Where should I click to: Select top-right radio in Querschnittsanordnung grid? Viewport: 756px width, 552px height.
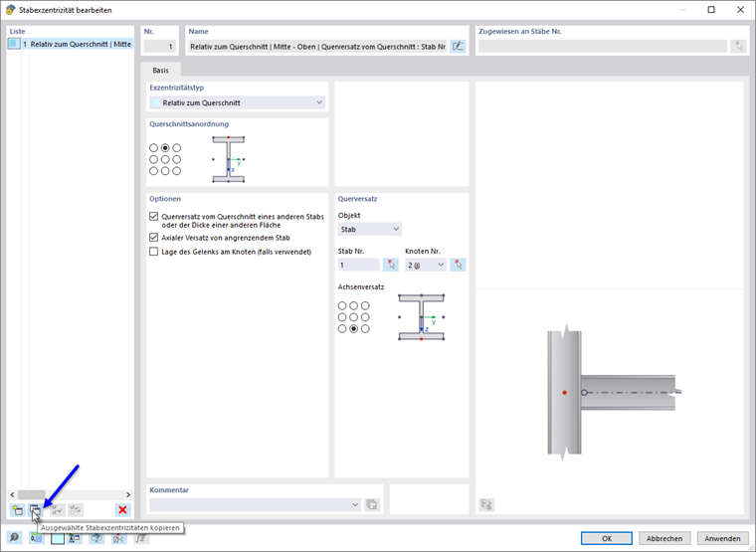point(177,147)
